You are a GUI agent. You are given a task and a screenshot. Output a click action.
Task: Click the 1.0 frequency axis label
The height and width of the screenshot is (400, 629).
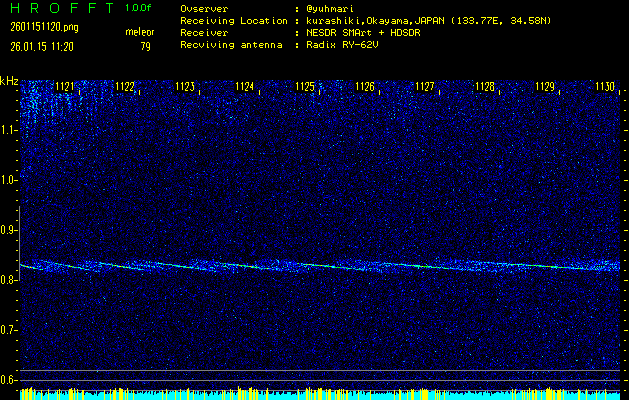[9, 180]
